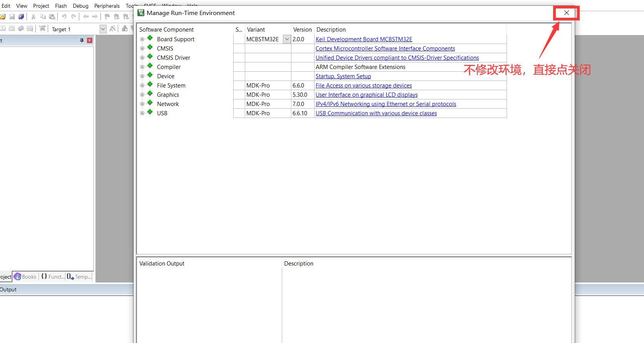Open Unified Device Drivers link
Screen dimensions: 644x343
397,57
